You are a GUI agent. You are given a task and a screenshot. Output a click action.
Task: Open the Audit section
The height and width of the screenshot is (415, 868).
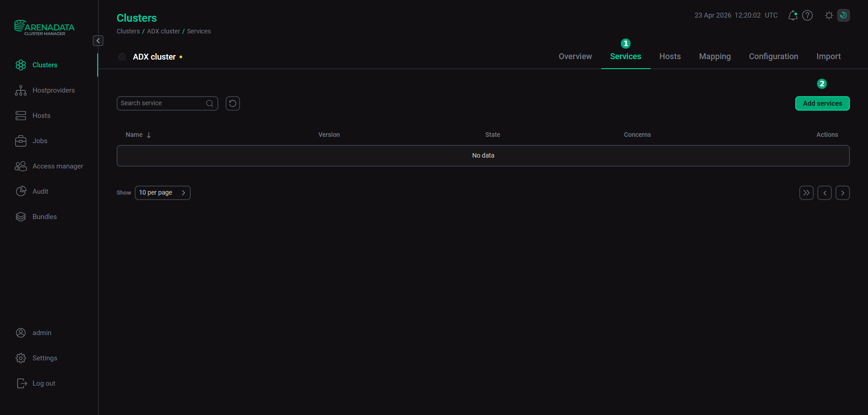(x=32, y=191)
